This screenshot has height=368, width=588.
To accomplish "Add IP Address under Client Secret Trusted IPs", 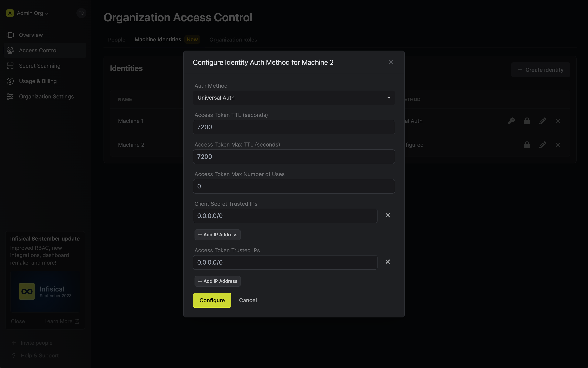I will tap(218, 235).
